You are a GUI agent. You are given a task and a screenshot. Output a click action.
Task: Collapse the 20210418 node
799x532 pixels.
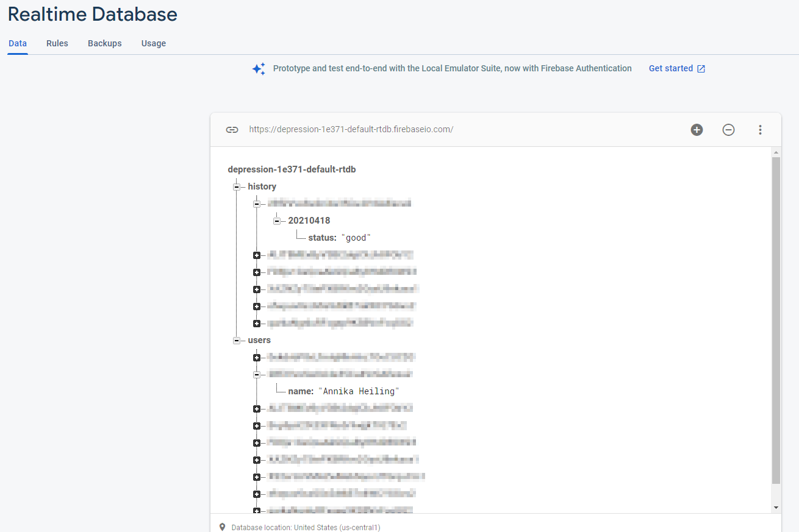(276, 221)
